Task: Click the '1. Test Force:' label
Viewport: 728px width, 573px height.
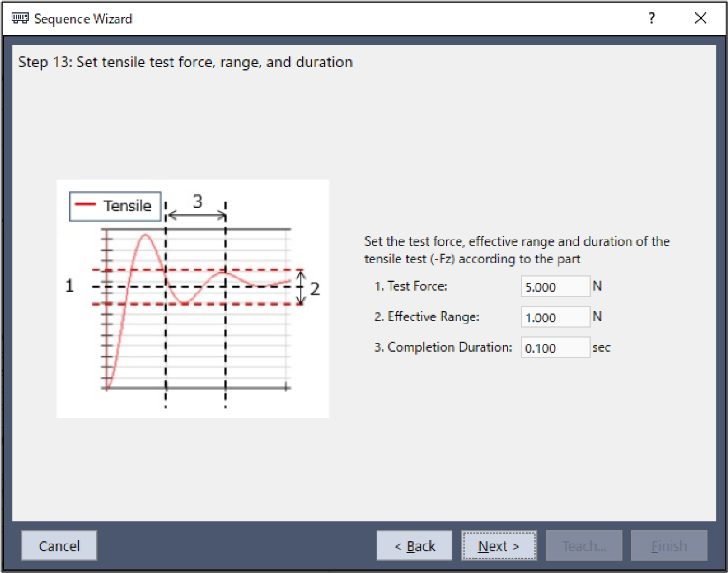Action: (411, 286)
